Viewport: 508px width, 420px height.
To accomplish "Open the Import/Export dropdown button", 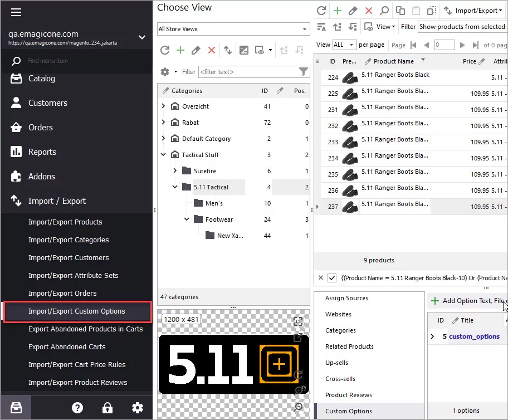I will click(x=473, y=11).
